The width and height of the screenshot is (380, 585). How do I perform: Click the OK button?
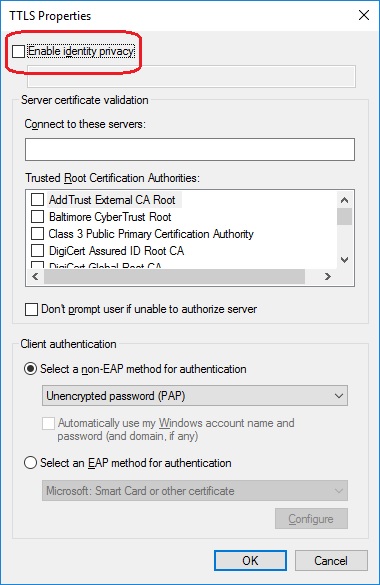(x=250, y=560)
